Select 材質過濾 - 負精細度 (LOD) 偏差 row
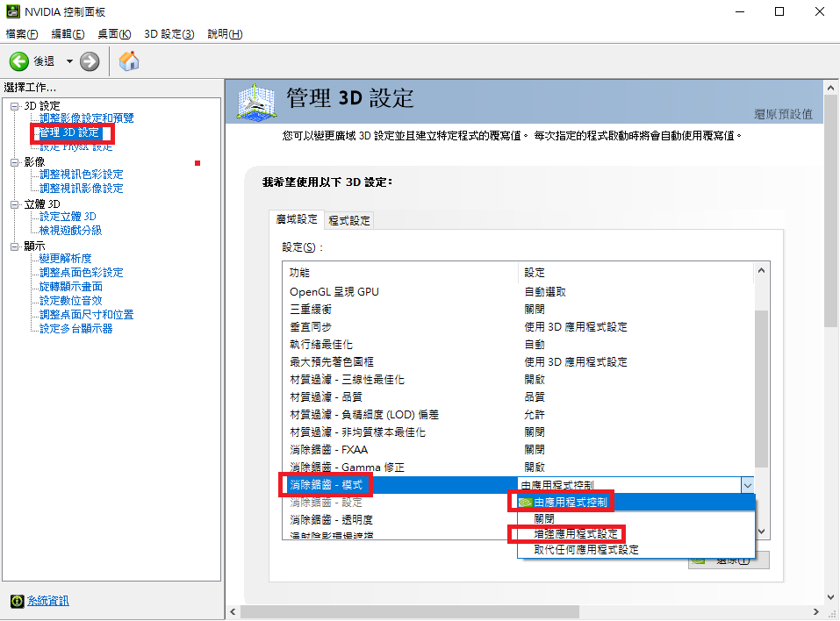 point(518,415)
